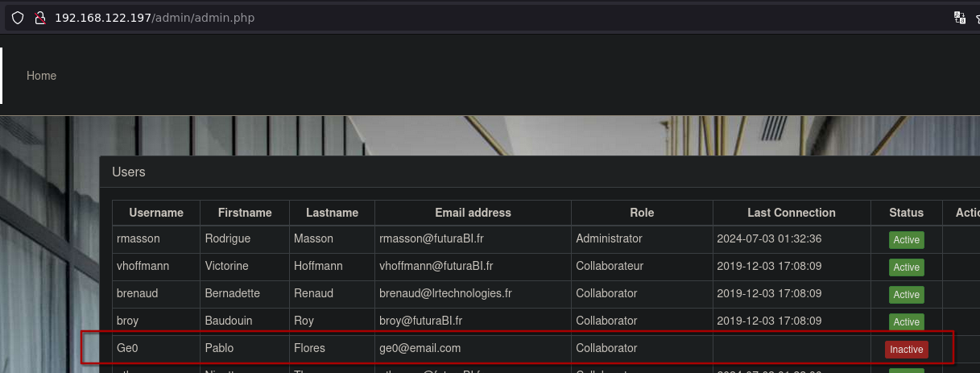Toggle the Active status badge for vhoffmann
Screen dimensions: 980x373
(906, 267)
